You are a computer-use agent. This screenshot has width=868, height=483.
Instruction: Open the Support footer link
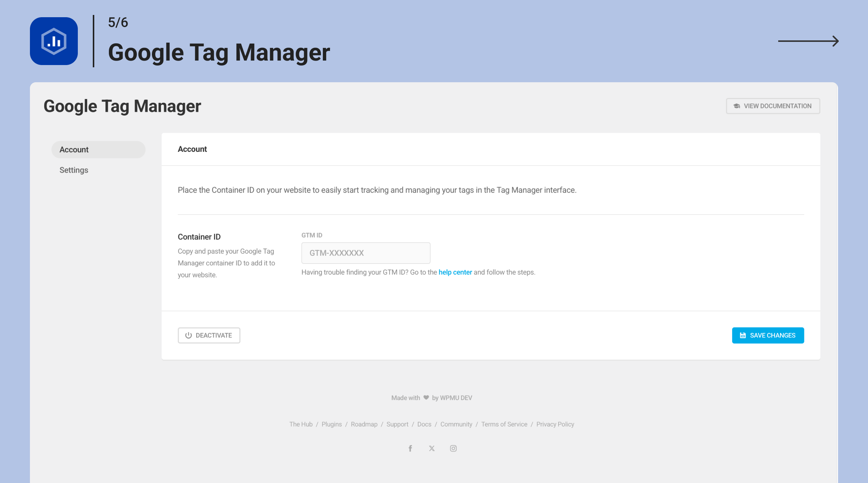397,424
